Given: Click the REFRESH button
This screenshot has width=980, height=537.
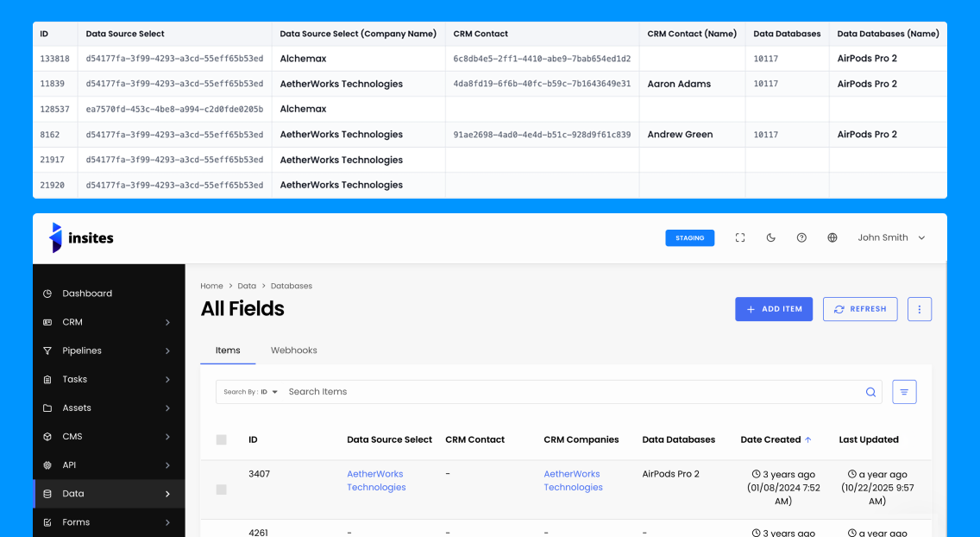Looking at the screenshot, I should coord(860,309).
